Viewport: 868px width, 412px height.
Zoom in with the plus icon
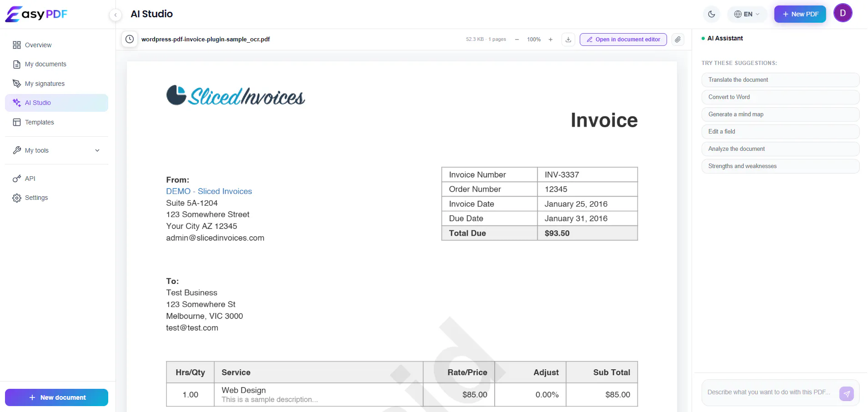tap(551, 40)
